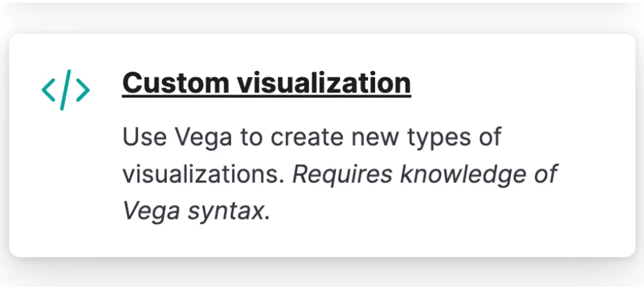Select the teal </> custom visualization icon

[x=66, y=90]
